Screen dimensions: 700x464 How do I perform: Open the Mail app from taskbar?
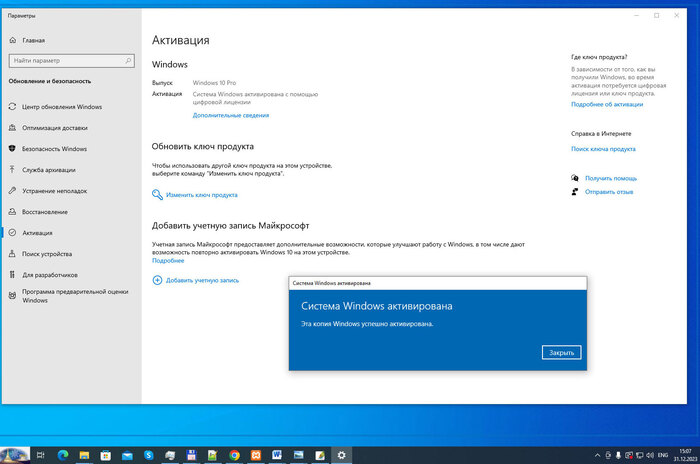(127, 455)
